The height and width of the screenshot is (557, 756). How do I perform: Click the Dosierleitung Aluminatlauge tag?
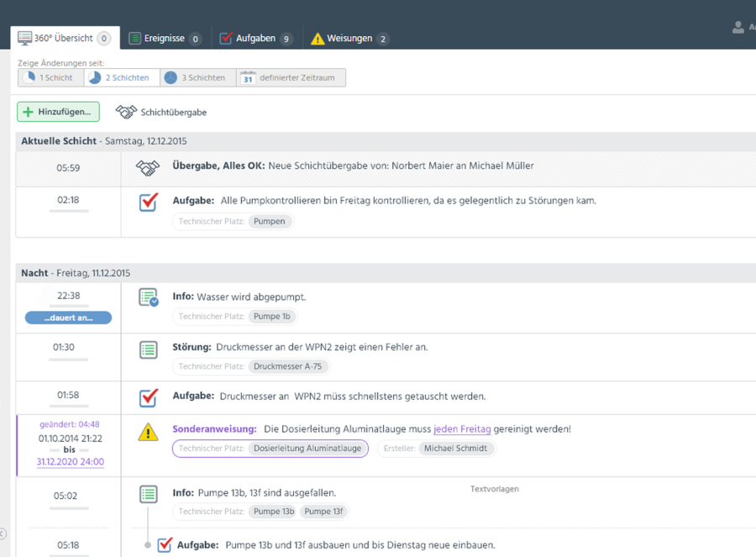click(307, 449)
